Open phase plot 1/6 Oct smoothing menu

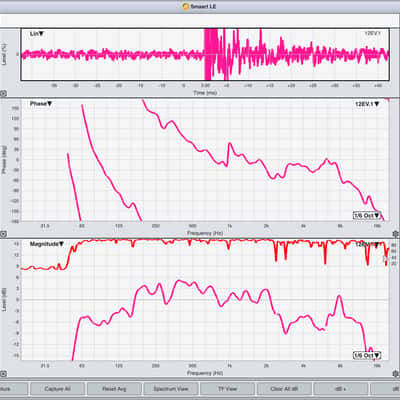pos(367,215)
